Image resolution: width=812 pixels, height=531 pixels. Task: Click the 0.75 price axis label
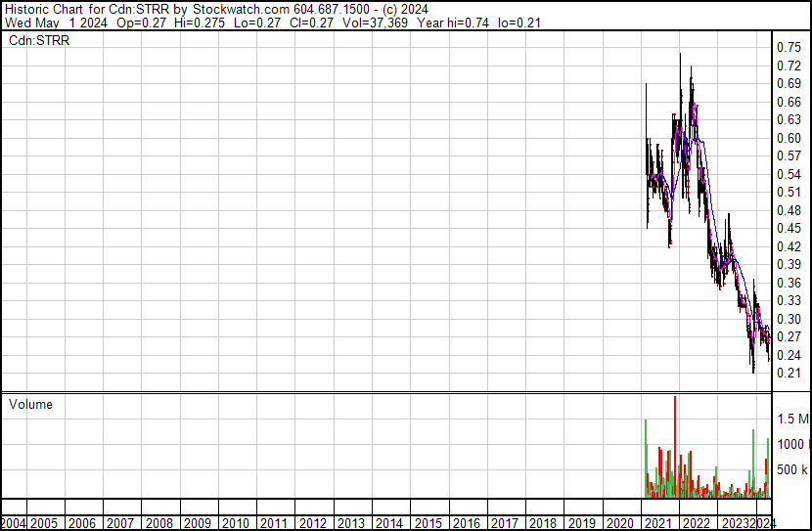click(789, 47)
